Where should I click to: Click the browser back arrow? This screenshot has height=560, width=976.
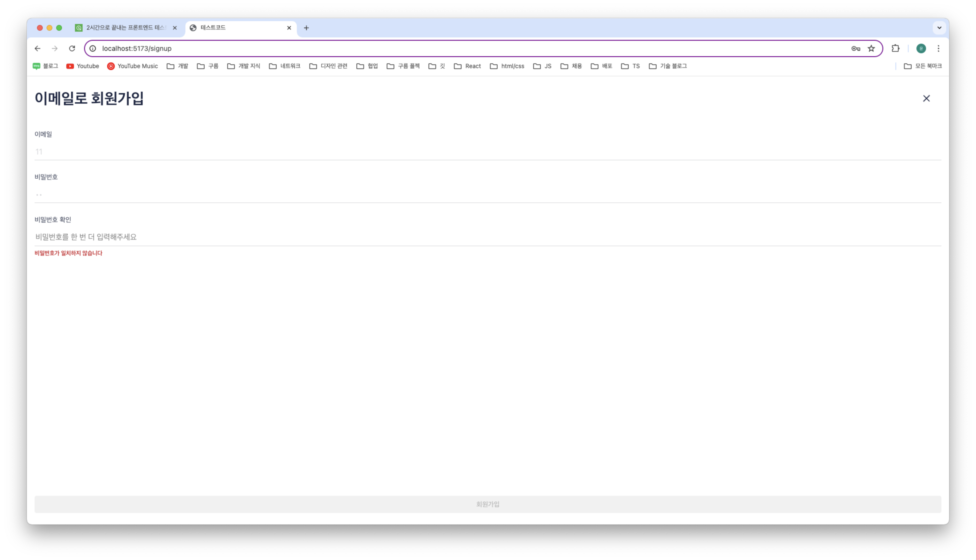[x=37, y=48]
